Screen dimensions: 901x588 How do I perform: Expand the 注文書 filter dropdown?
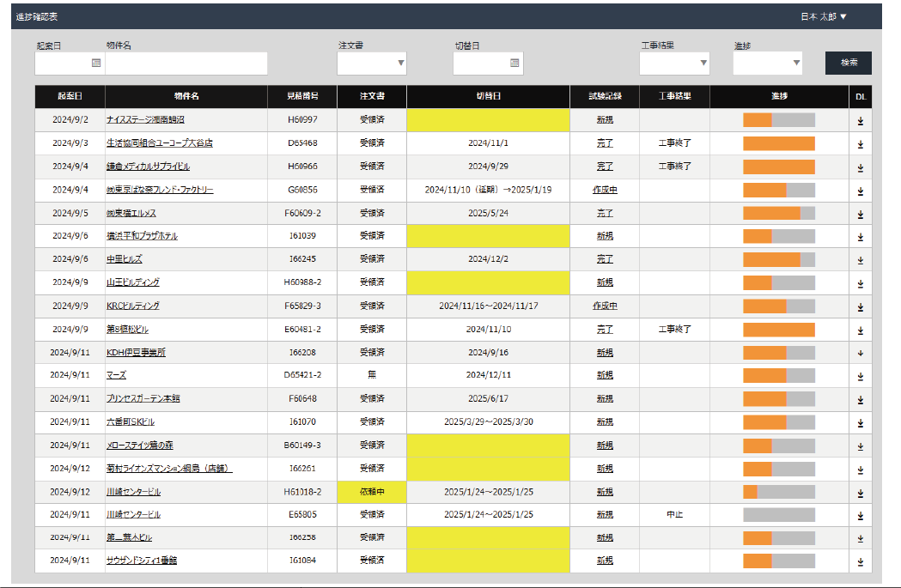tap(371, 64)
